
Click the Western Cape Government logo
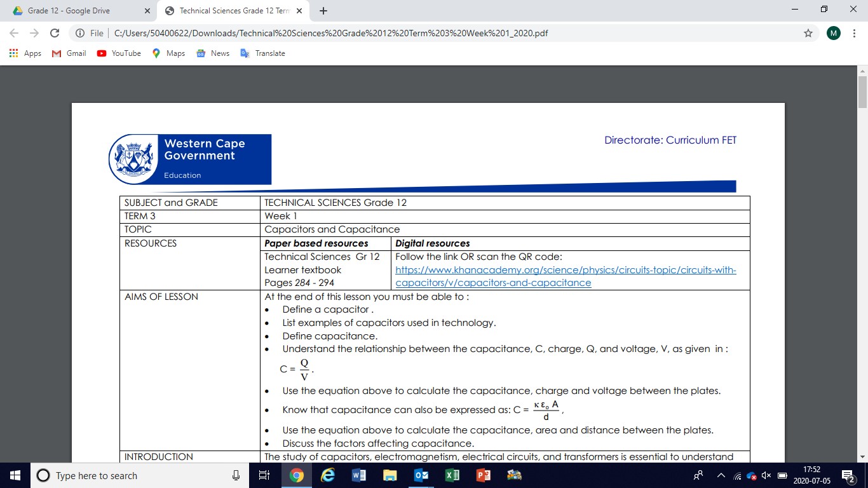click(189, 159)
